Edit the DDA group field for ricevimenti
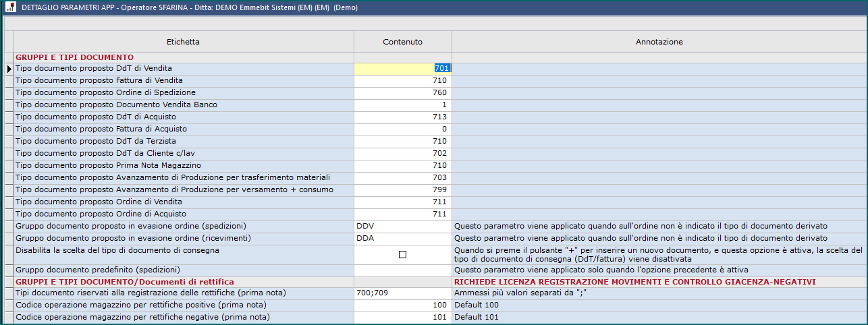Viewport: 868px width, 325px height. pos(402,238)
